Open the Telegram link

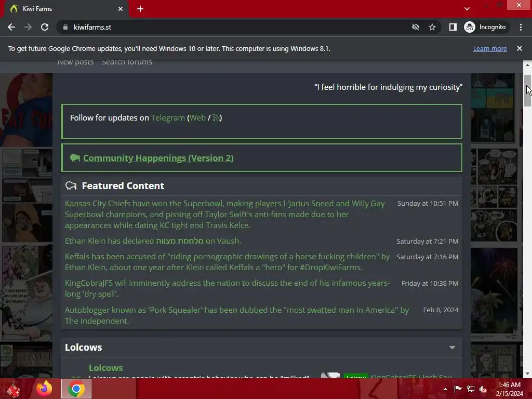[x=168, y=118]
